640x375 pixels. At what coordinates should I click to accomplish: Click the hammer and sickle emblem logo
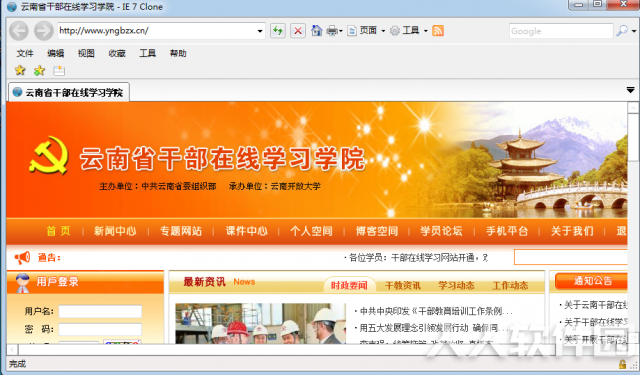pos(49,155)
